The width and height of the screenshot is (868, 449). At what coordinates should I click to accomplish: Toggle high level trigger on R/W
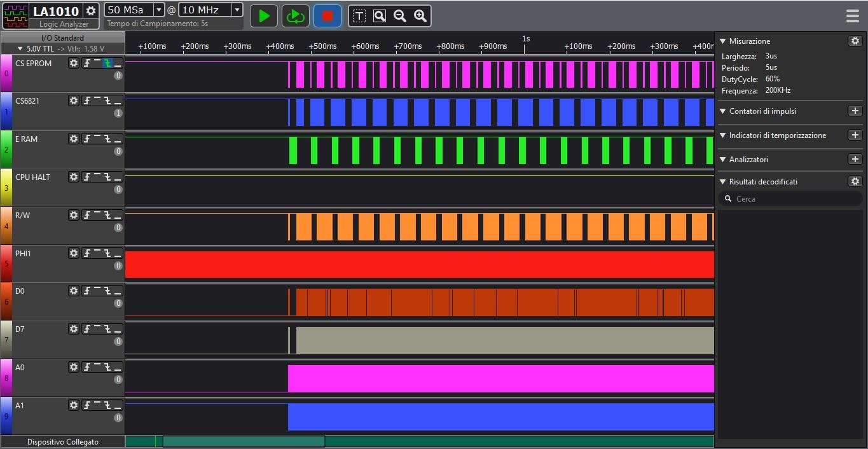(x=97, y=215)
